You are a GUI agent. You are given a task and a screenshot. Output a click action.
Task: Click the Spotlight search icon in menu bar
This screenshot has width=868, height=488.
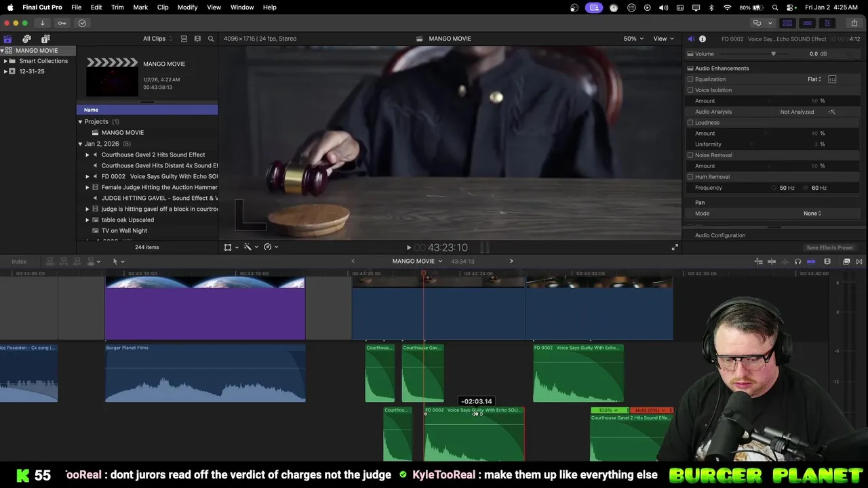coord(775,7)
